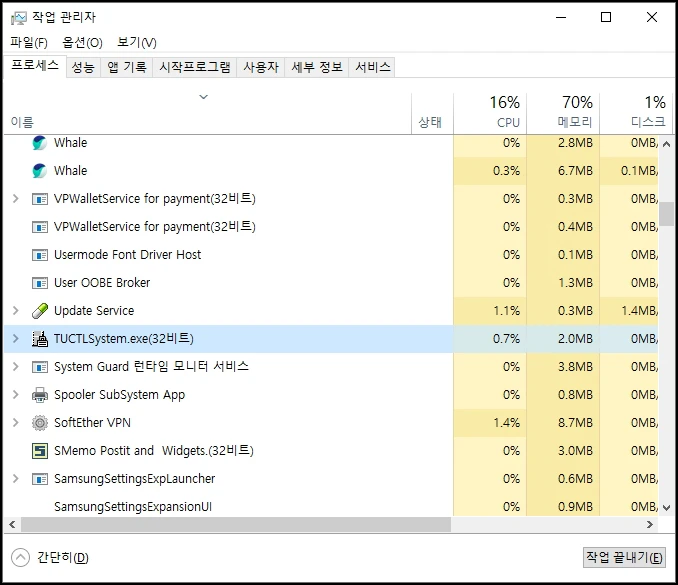Click the Task Manager title bar icon

(x=19, y=18)
